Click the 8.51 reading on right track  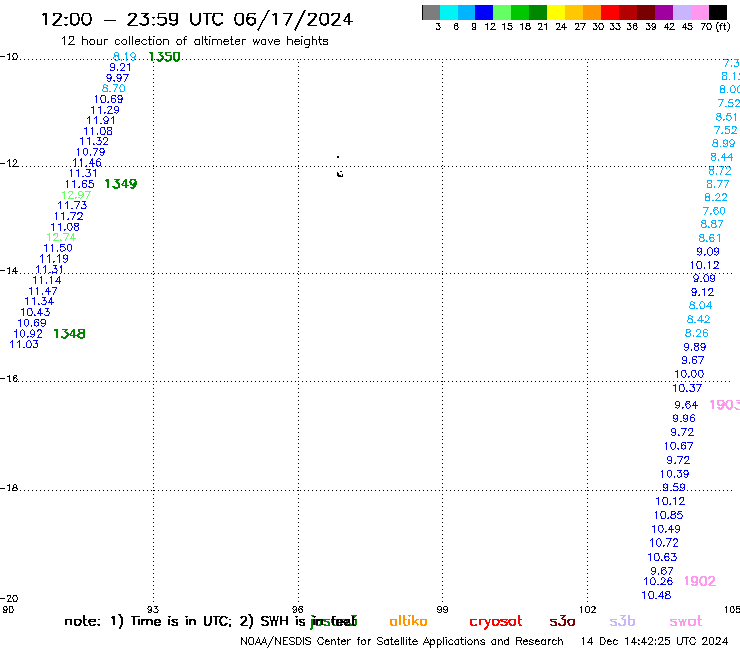pyautogui.click(x=726, y=117)
